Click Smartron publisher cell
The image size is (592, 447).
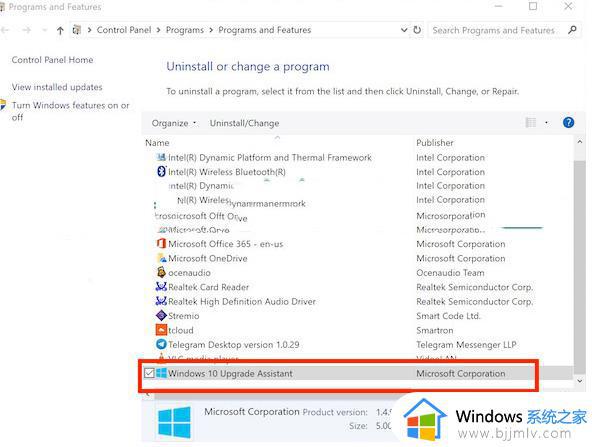click(435, 330)
